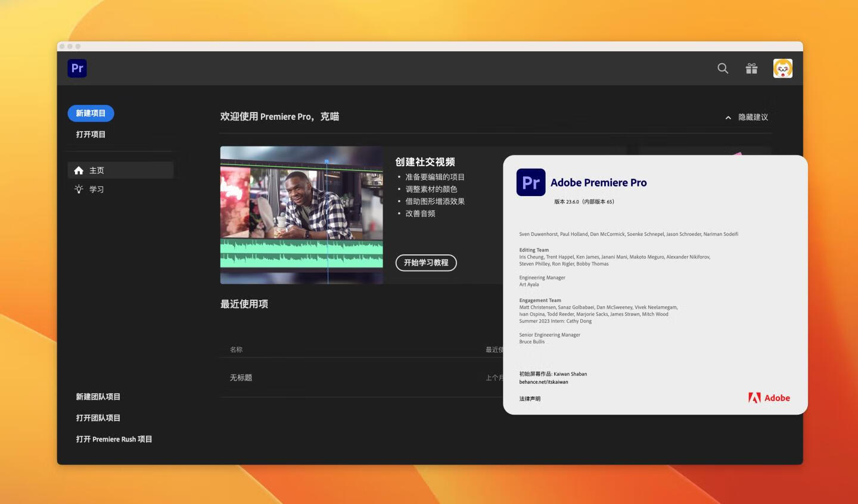Select 主页 in the left sidebar
The width and height of the screenshot is (858, 504).
click(x=98, y=170)
